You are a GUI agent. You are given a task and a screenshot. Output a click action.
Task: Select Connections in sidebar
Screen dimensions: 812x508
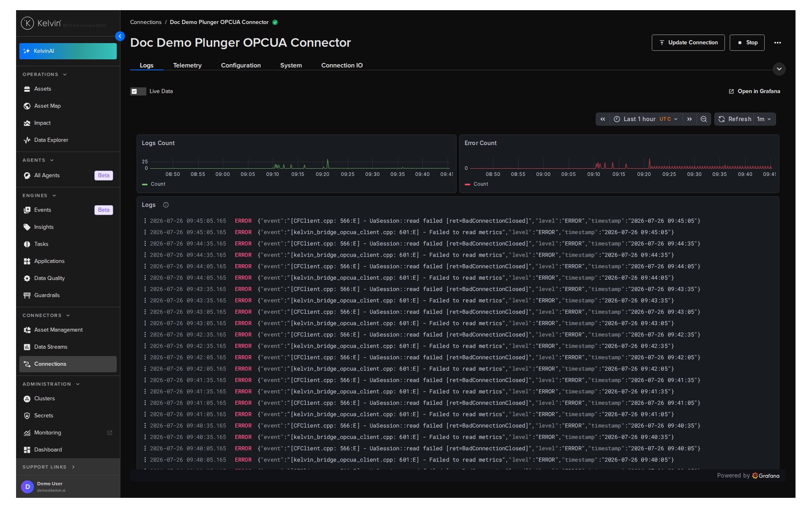[x=68, y=364]
